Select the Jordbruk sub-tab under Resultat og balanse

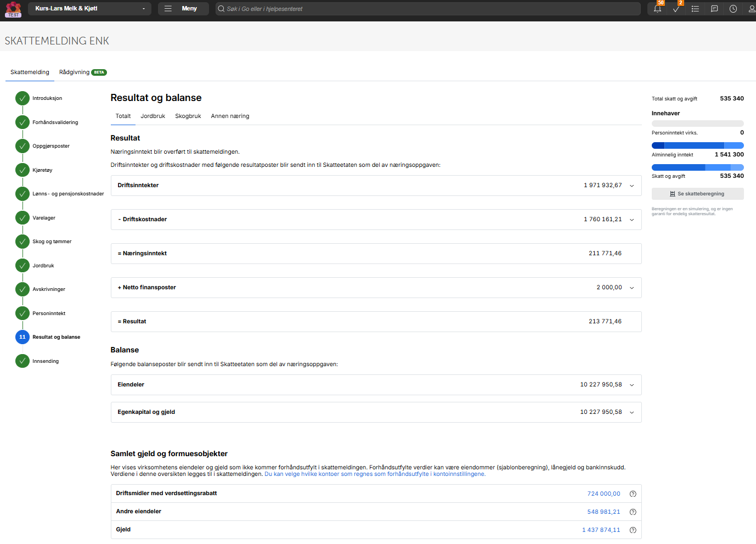click(x=153, y=116)
